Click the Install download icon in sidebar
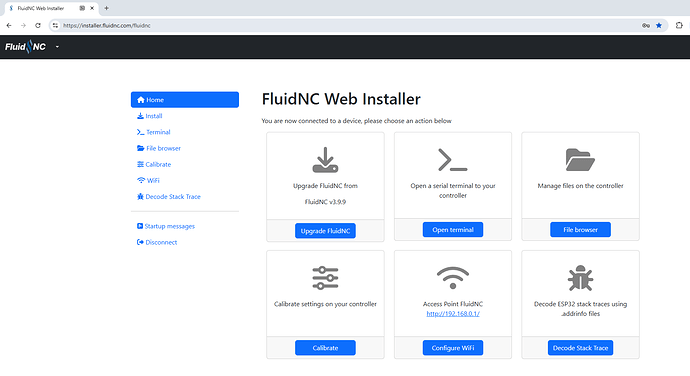 [140, 116]
